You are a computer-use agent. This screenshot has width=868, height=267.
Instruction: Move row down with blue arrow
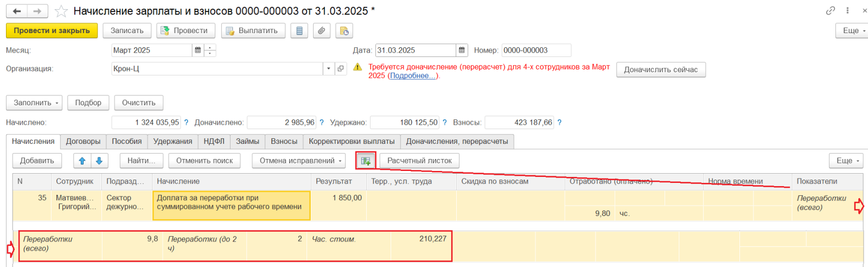point(99,161)
